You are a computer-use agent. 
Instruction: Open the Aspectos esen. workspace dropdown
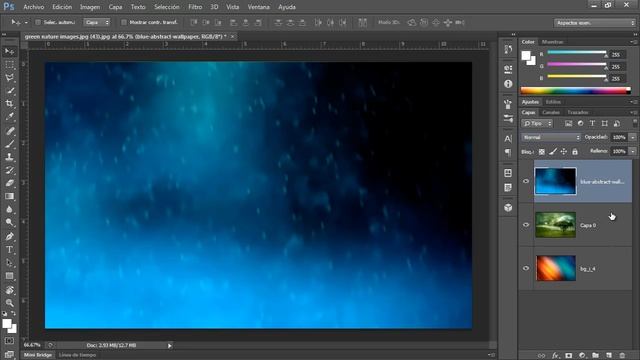tap(595, 23)
